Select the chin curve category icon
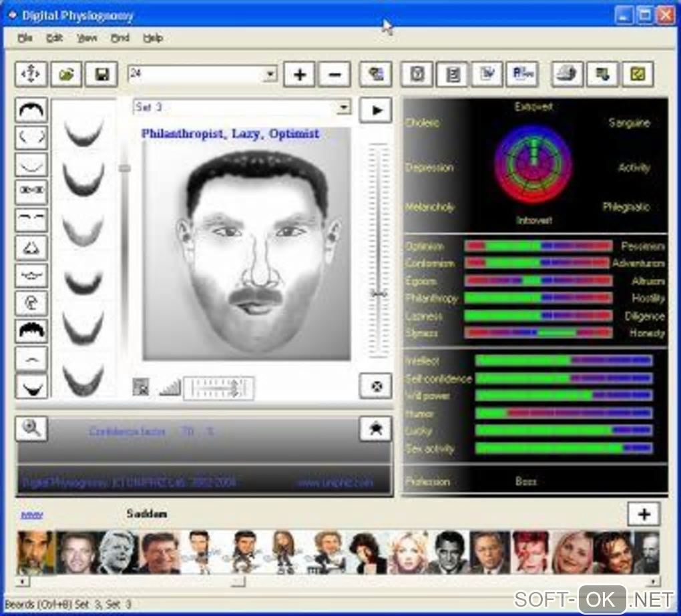This screenshot has height=616, width=681. click(x=31, y=165)
